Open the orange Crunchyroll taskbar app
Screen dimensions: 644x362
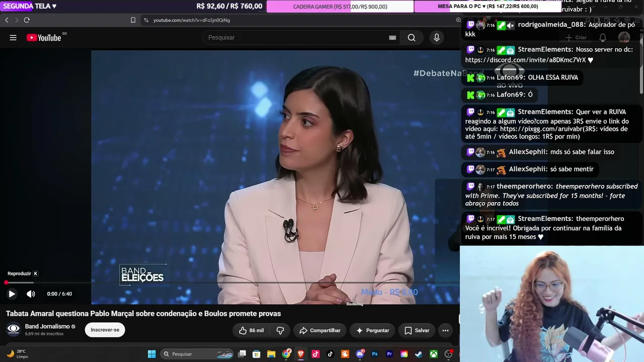345,354
